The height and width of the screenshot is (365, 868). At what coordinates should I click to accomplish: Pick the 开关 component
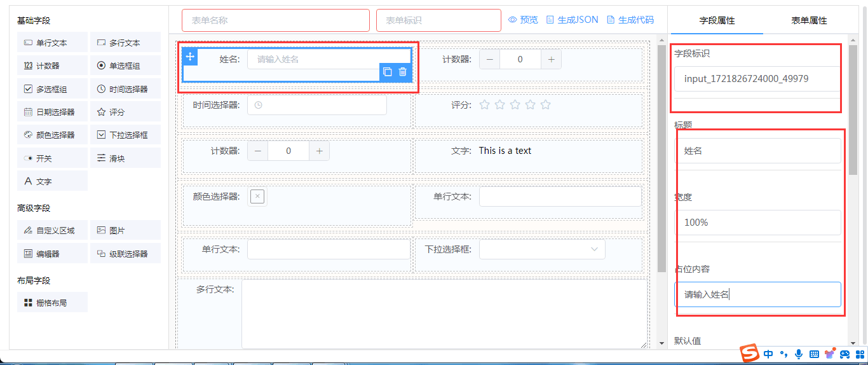coord(52,158)
